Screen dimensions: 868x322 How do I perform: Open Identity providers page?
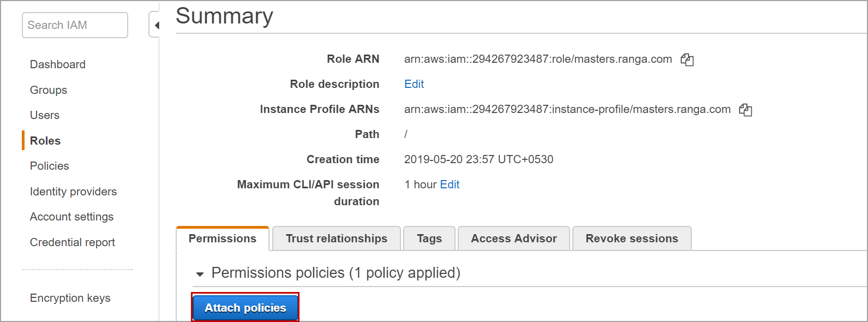click(x=73, y=192)
